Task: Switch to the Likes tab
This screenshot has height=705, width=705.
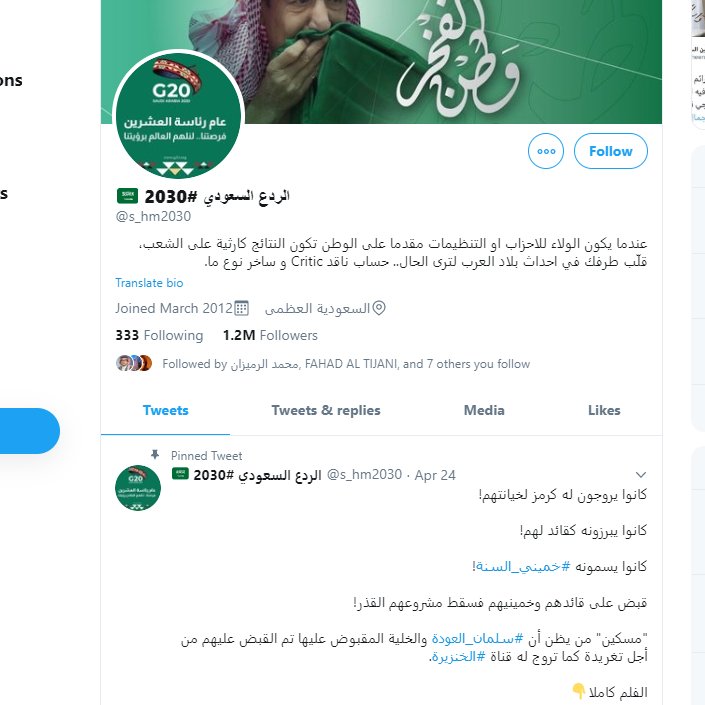Action: [604, 411]
